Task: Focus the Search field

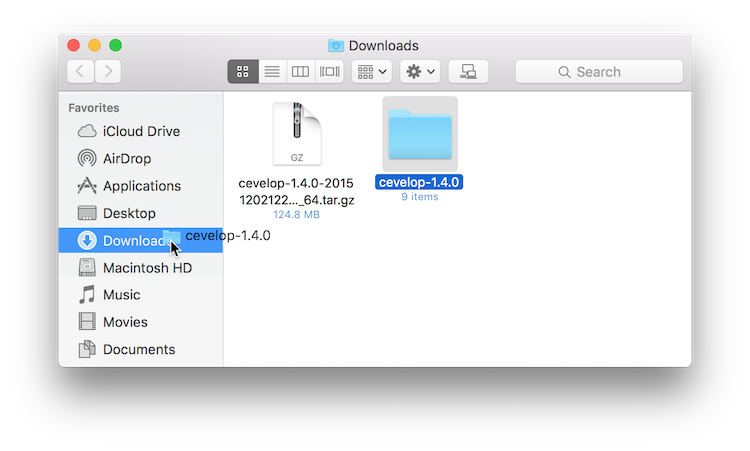Action: pyautogui.click(x=599, y=72)
